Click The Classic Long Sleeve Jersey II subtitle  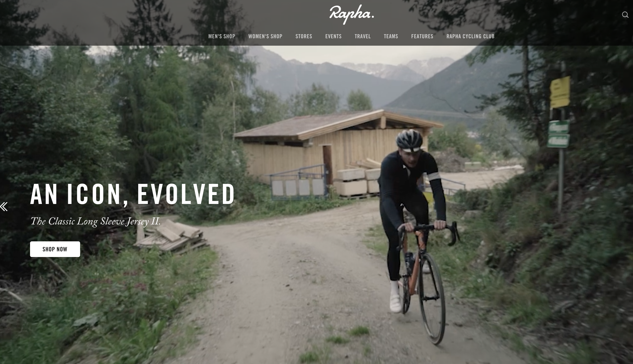(x=95, y=222)
